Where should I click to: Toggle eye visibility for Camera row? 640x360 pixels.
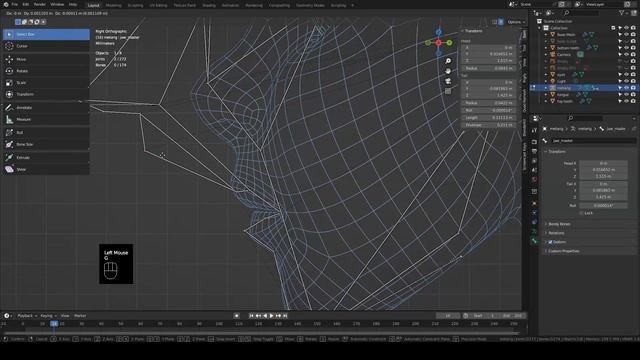coord(627,55)
